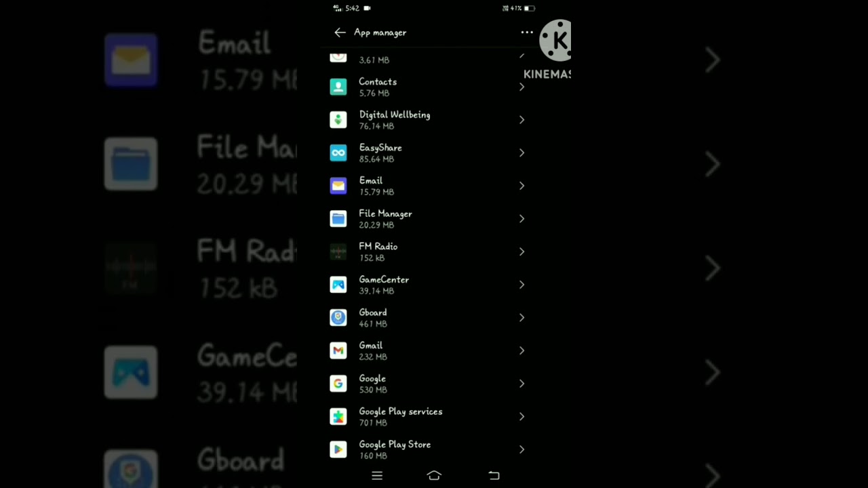This screenshot has width=868, height=488.
Task: Select the GameCenter app name
Action: tap(384, 279)
